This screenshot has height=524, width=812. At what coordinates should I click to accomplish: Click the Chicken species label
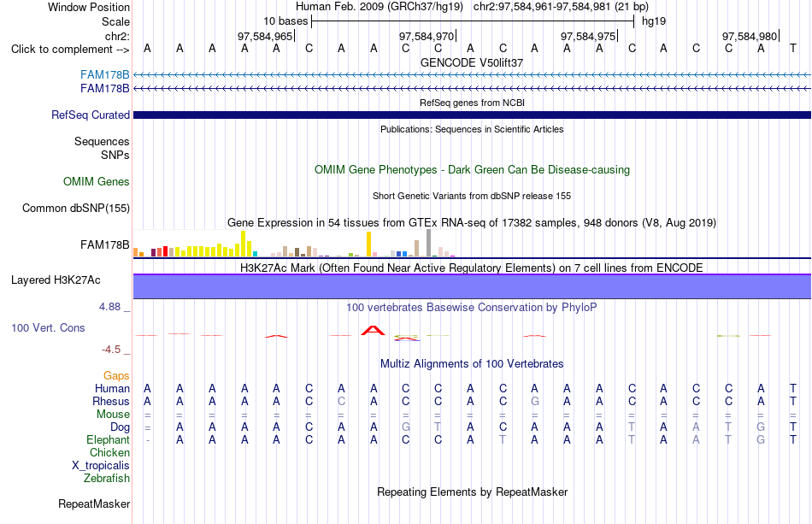(x=109, y=452)
